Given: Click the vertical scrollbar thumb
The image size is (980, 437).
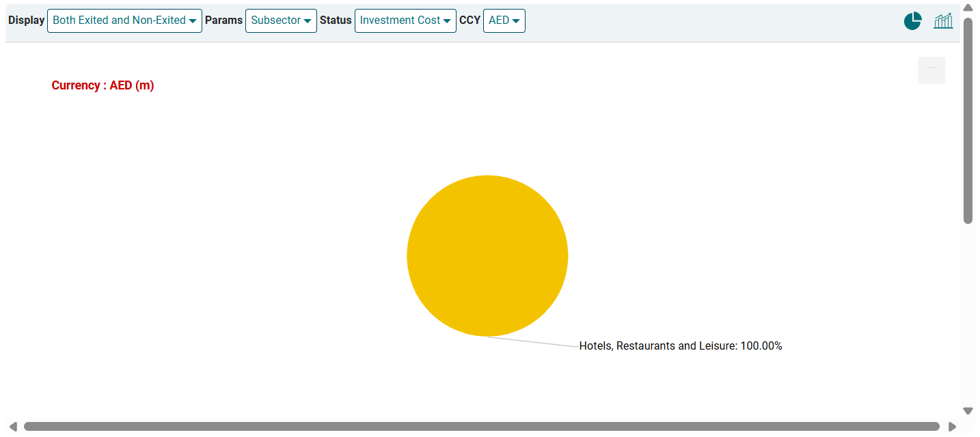Looking at the screenshot, I should (x=968, y=121).
